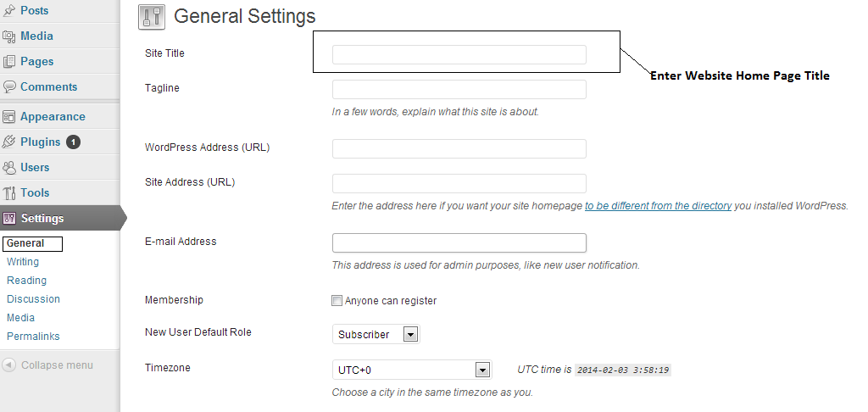This screenshot has width=868, height=412.
Task: Follow the 'to be different from the directory' link
Action: (658, 206)
